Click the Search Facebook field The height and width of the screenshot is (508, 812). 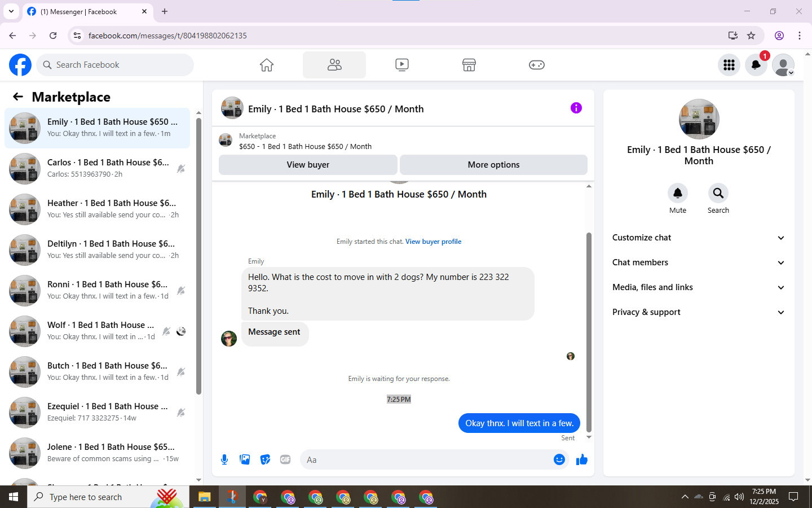(x=115, y=65)
